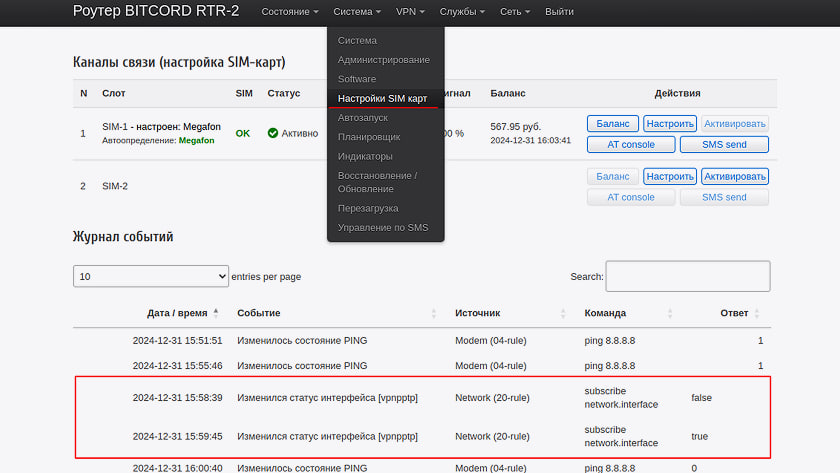Click the green Активно status checkmark
The height and width of the screenshot is (473, 840).
pyautogui.click(x=273, y=133)
